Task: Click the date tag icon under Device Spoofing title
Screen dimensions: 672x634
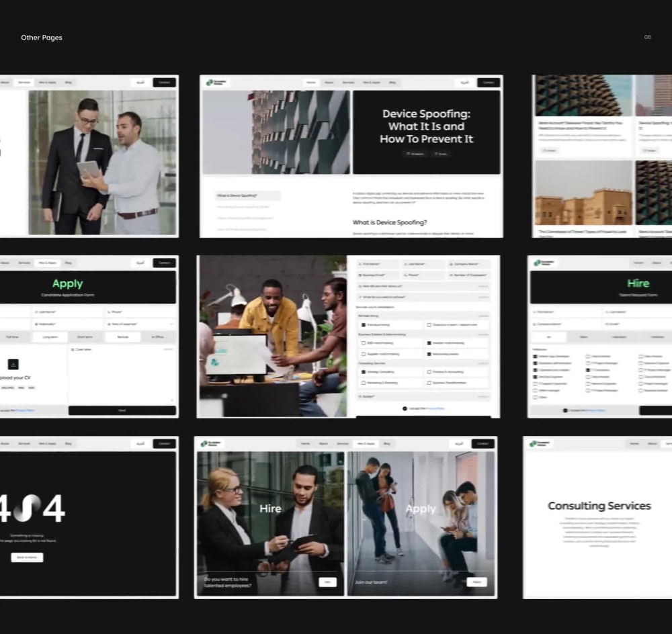Action: point(409,154)
